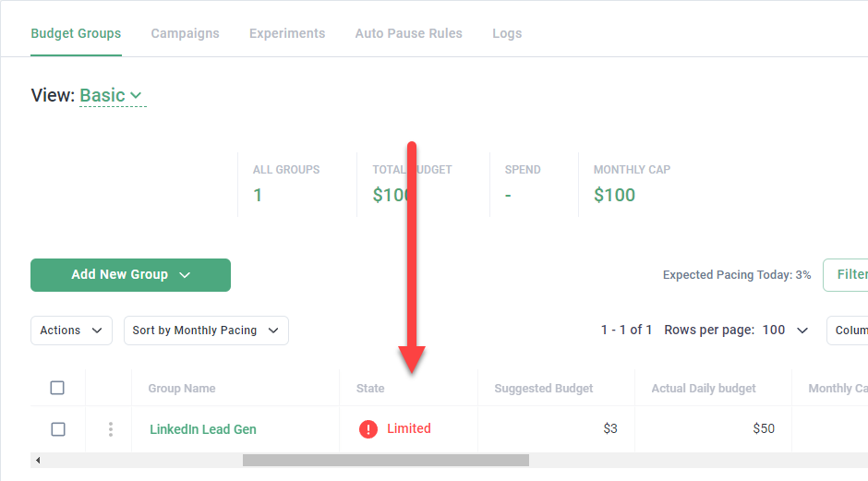The height and width of the screenshot is (481, 868).
Task: Check the LinkedIn Lead Gen row checkbox
Action: click(57, 429)
